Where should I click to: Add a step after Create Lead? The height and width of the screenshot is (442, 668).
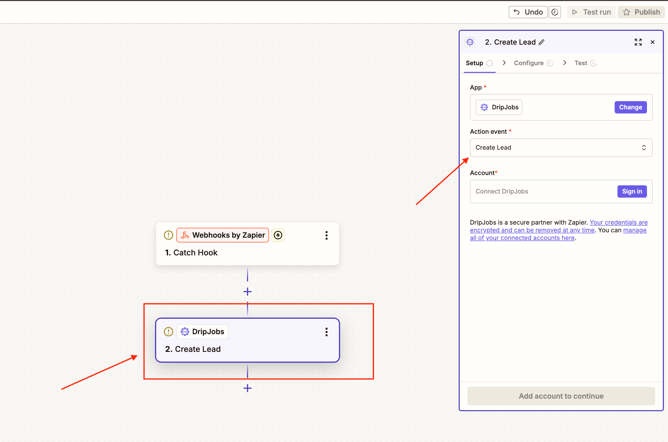tap(248, 388)
